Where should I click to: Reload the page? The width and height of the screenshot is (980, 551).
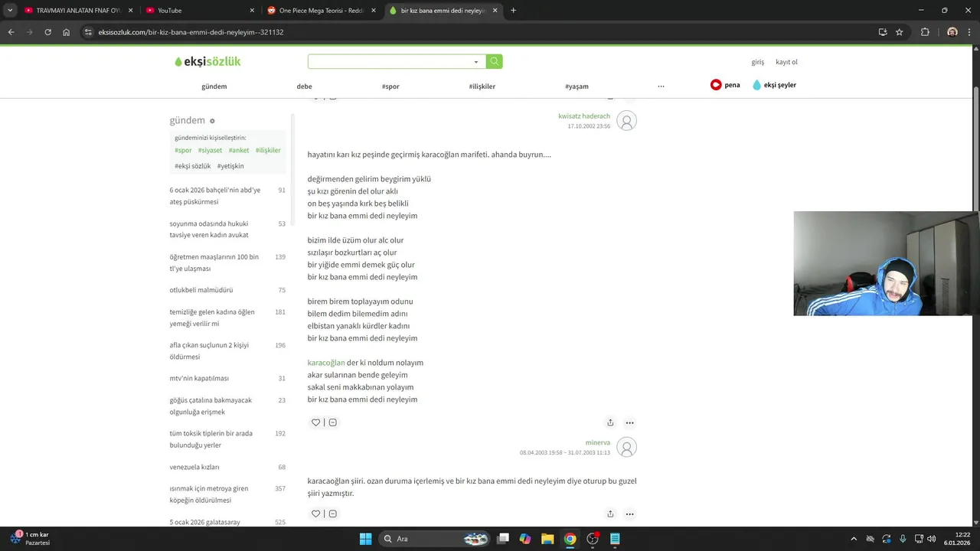tap(47, 32)
